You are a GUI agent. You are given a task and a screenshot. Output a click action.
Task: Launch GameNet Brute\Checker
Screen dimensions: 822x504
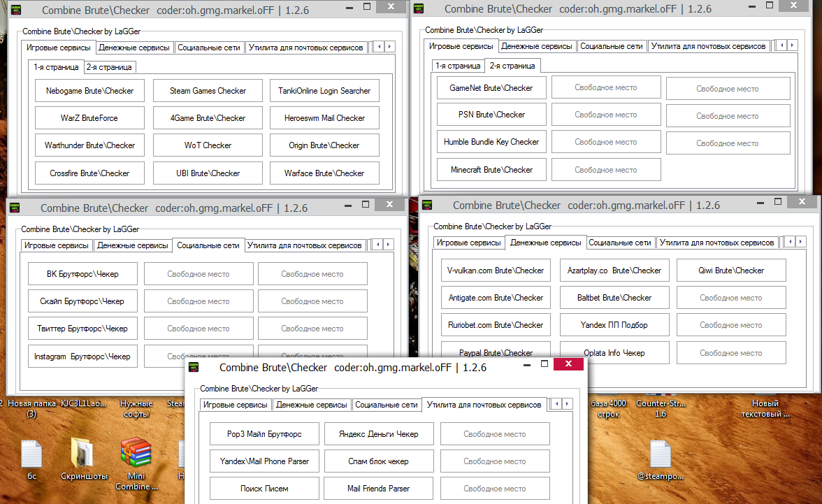click(x=491, y=88)
